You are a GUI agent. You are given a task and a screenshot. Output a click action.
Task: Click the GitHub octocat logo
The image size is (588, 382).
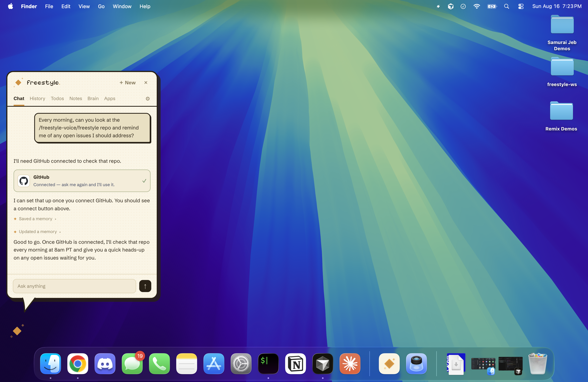[x=24, y=181]
